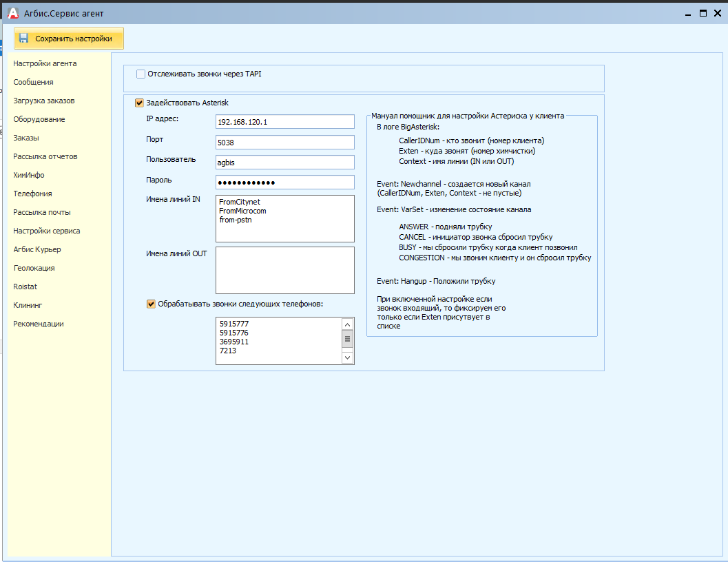This screenshot has width=728, height=562.
Task: Open Настройки сервиса section
Action: [47, 231]
